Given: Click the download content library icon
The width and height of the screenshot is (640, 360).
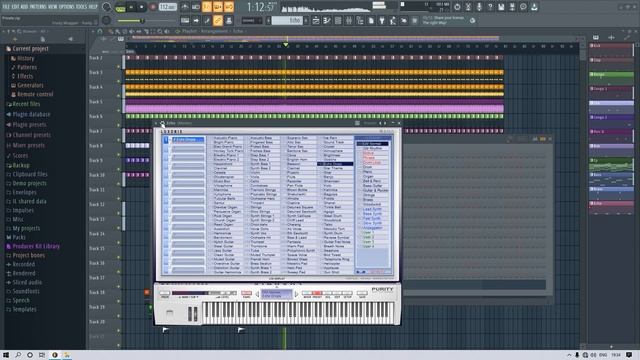Looking at the screenshot, I should coord(534,7).
